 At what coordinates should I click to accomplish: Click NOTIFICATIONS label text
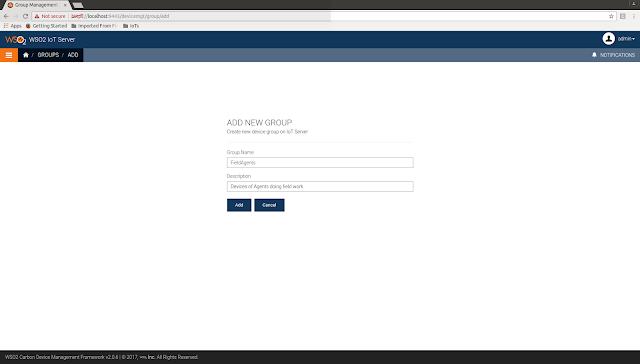(617, 55)
